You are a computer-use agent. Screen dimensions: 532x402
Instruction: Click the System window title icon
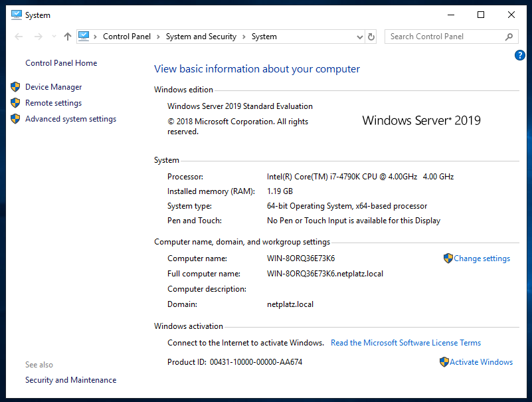17,15
